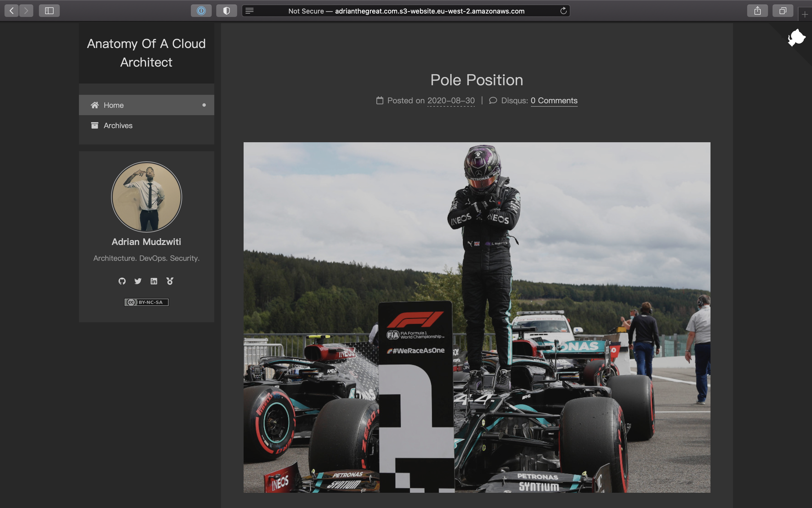Click the Anatomy Of A Cloud Architect title
The height and width of the screenshot is (508, 812).
click(x=146, y=53)
